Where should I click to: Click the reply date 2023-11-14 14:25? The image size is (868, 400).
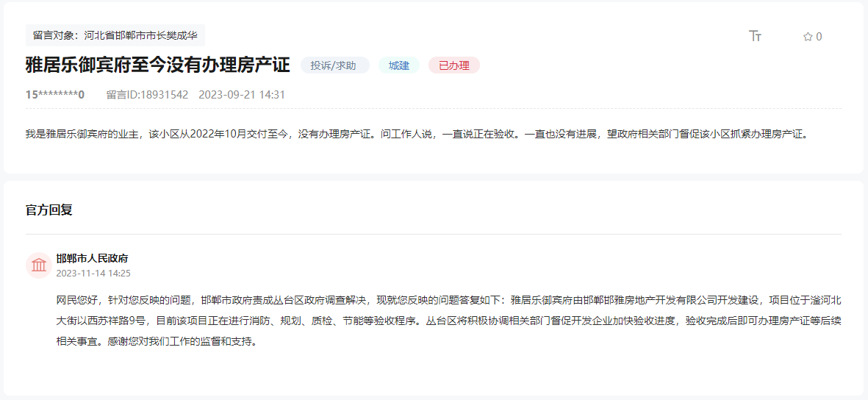(93, 273)
